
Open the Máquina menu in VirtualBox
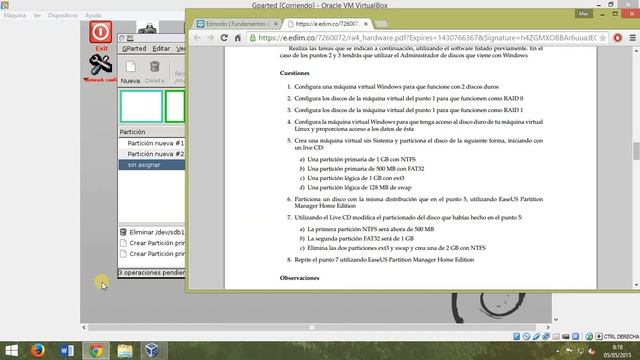15,15
